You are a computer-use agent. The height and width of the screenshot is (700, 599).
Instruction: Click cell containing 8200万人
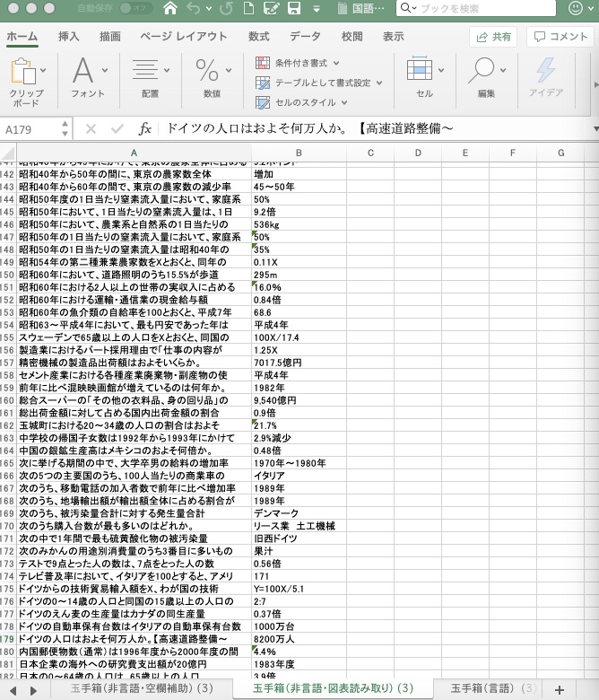coord(299,639)
